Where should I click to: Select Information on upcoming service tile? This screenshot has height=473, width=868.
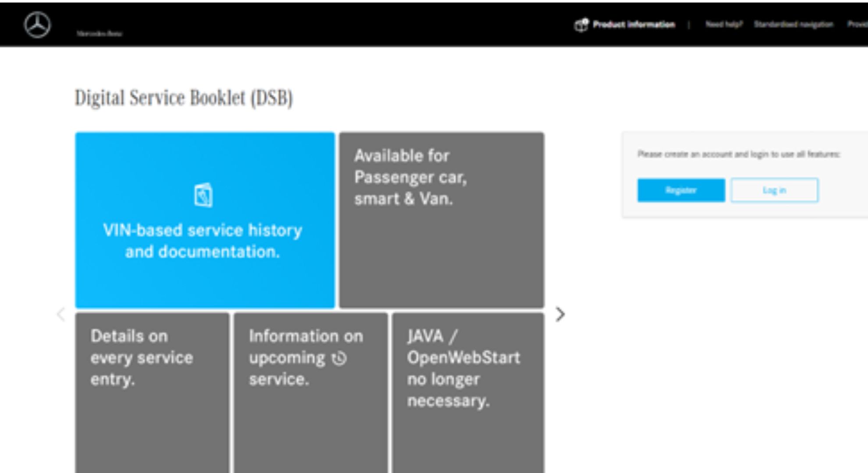311,392
